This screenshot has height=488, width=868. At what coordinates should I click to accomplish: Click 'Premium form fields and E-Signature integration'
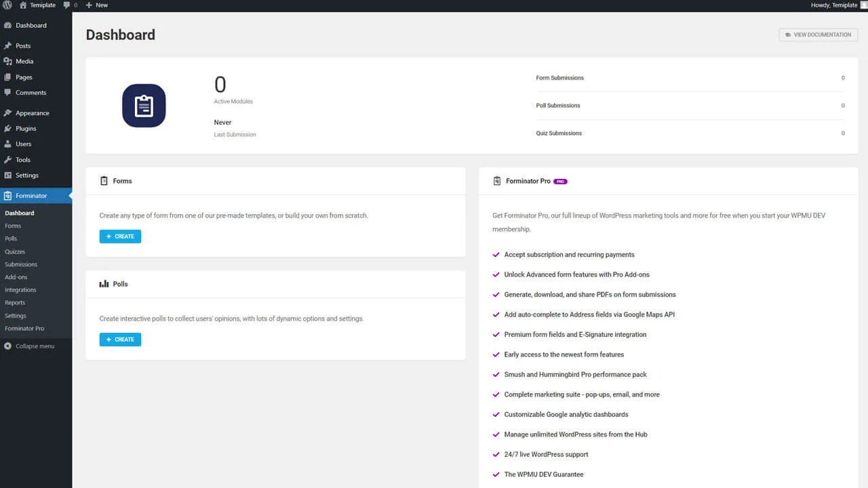pyautogui.click(x=575, y=335)
